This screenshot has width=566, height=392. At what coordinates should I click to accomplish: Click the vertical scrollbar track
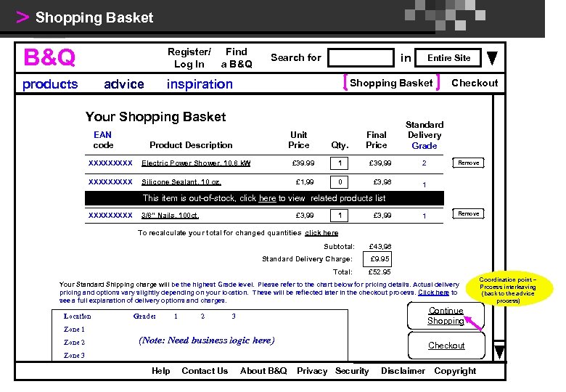tap(499, 216)
